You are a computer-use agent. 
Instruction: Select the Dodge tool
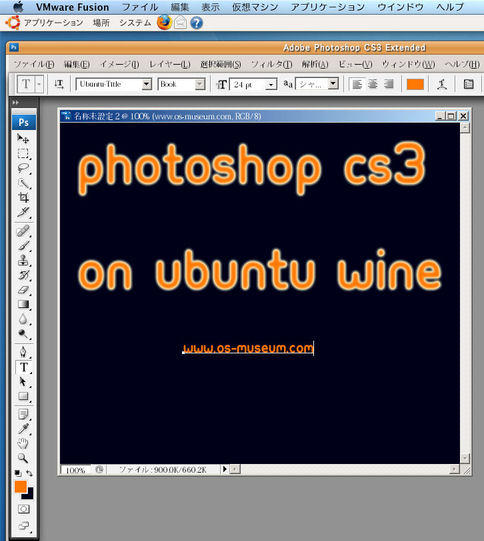23,334
